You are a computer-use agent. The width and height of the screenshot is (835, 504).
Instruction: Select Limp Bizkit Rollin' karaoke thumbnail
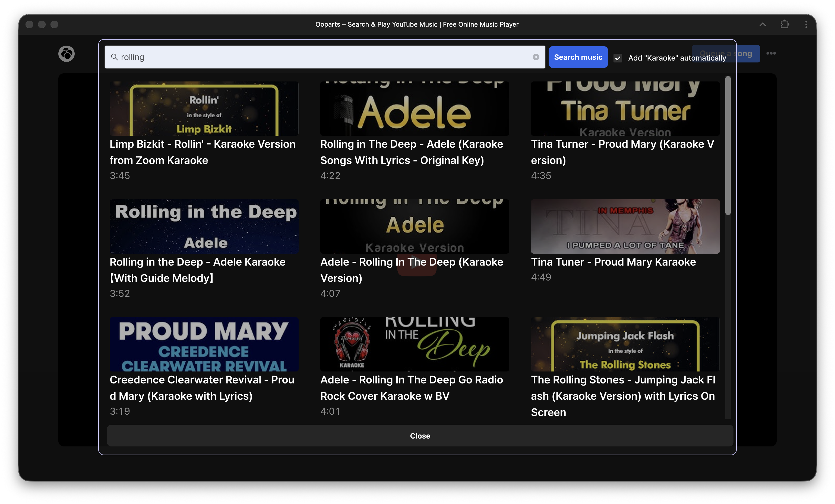(204, 108)
